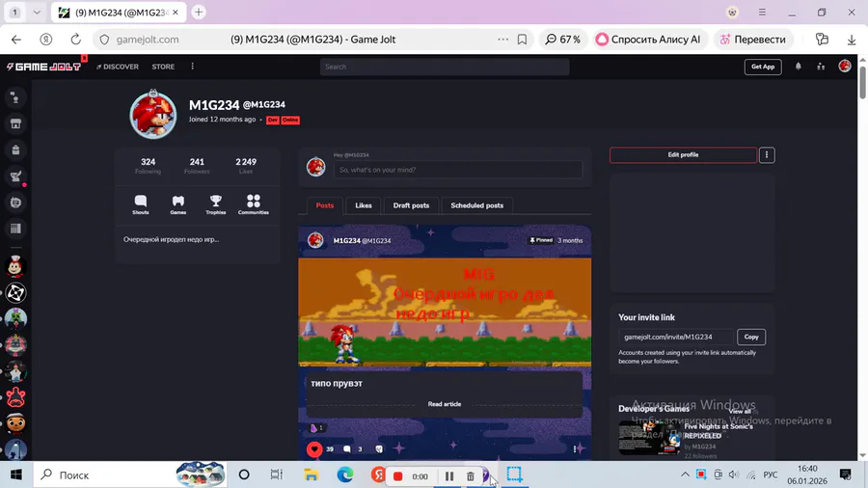Open the Game Jolt home logo

pyautogui.click(x=43, y=67)
